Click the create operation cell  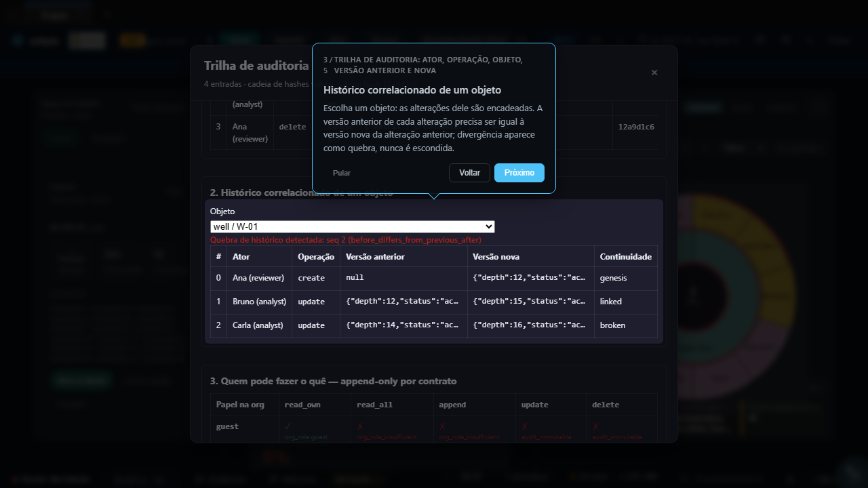click(x=316, y=278)
